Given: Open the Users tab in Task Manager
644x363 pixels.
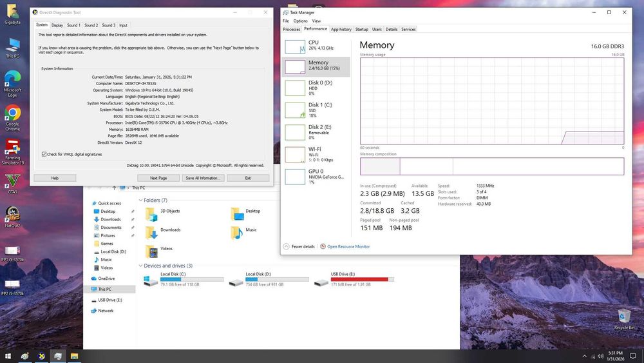Looking at the screenshot, I should click(x=377, y=30).
